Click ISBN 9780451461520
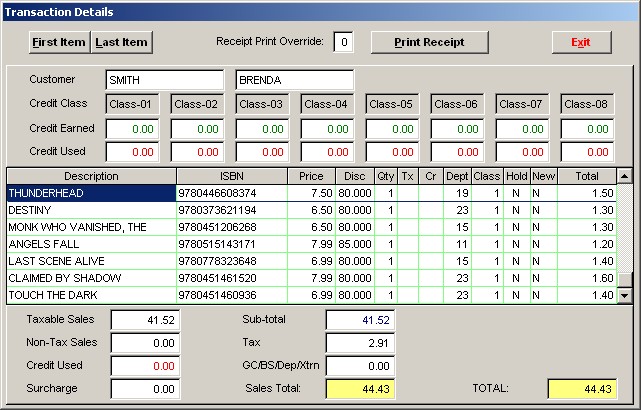Viewport: 641px width, 410px height. [x=232, y=278]
